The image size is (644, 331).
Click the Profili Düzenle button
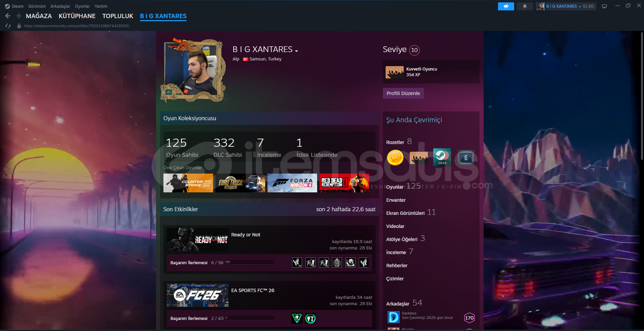(403, 93)
